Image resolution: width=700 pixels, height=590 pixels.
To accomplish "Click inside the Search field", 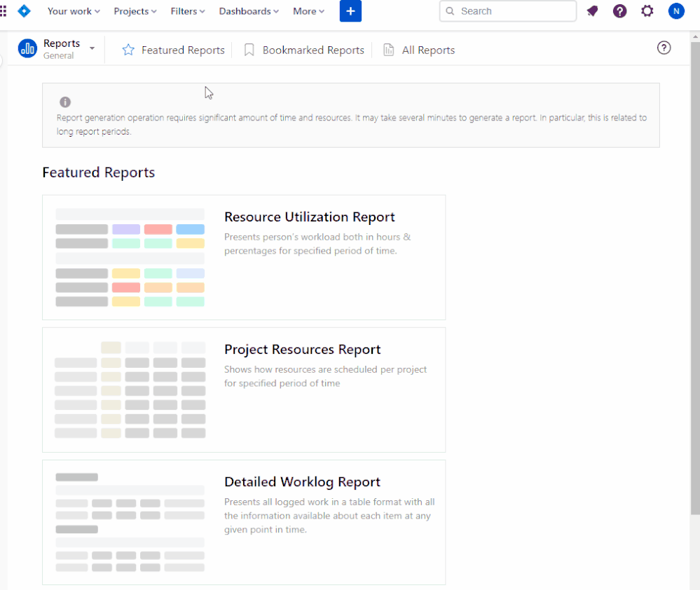I will [x=507, y=11].
